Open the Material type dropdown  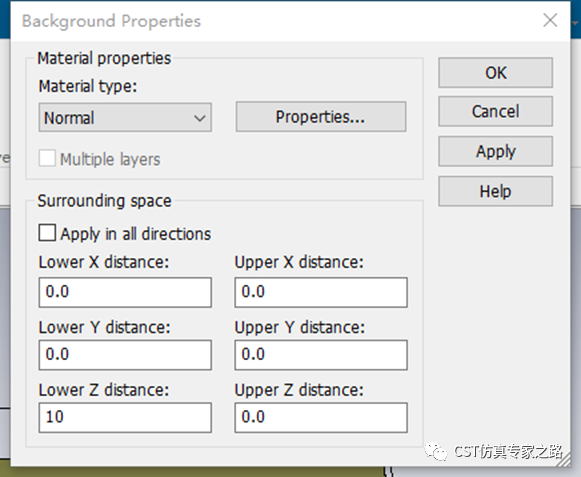125,117
